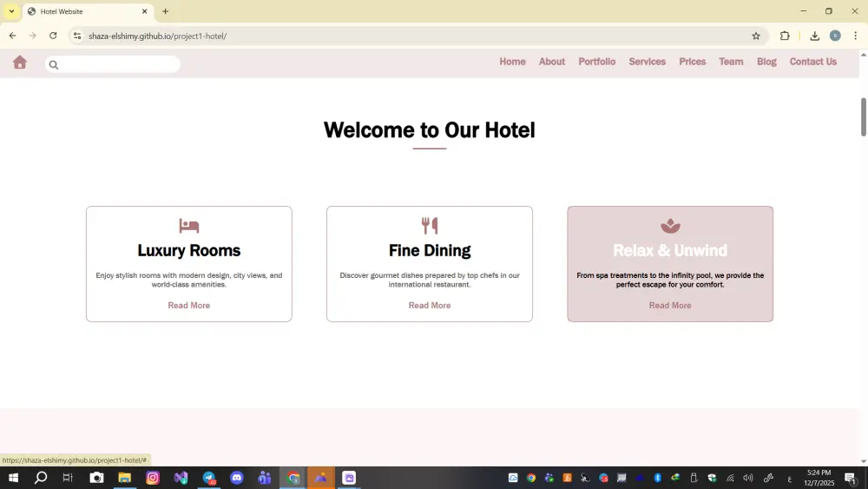Open Team from the navbar
The height and width of the screenshot is (489, 868).
pos(731,62)
